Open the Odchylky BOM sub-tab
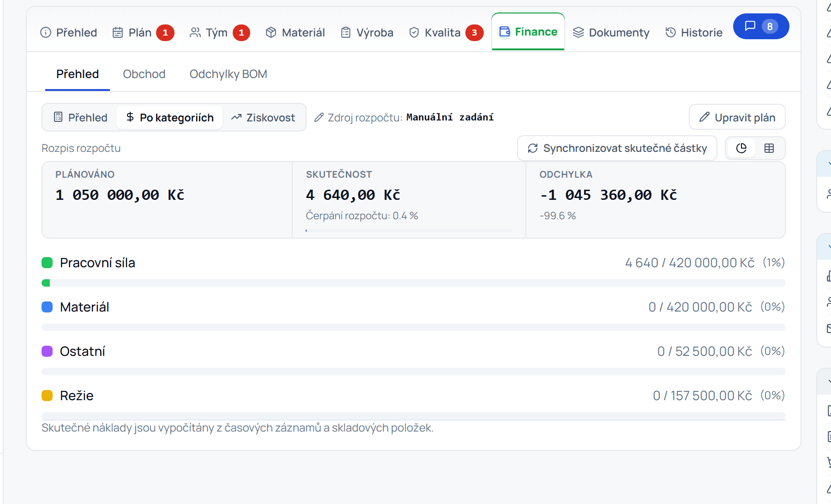This screenshot has width=831, height=504. point(228,74)
